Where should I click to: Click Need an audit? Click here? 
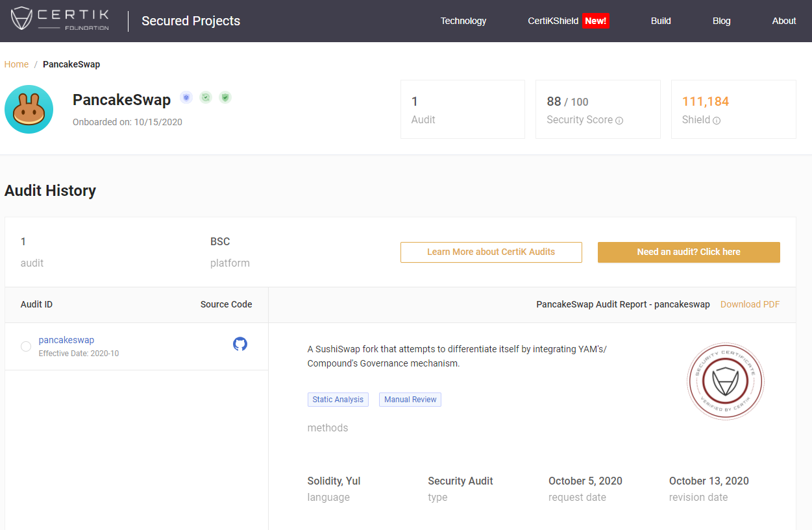[689, 252]
